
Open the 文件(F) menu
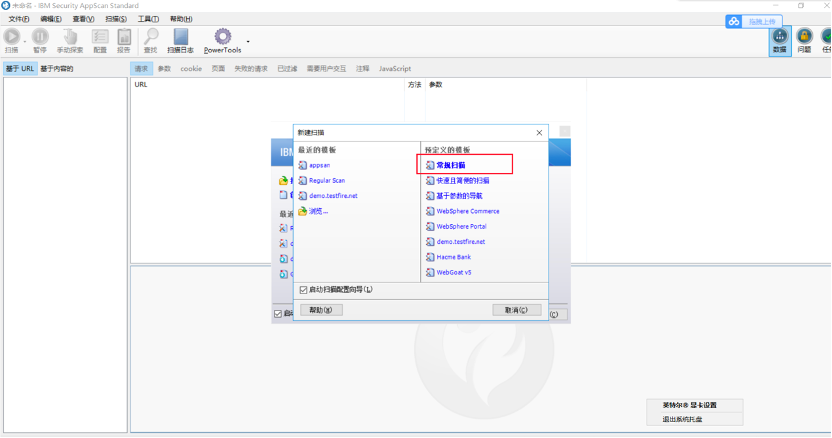tap(19, 19)
